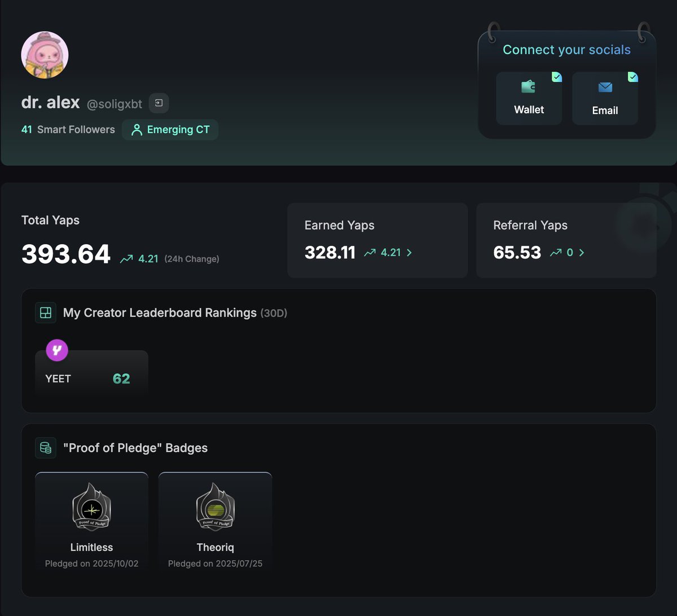Screen dimensions: 677x616
Task: Open the Limitless pledge badge
Action: [x=91, y=521]
